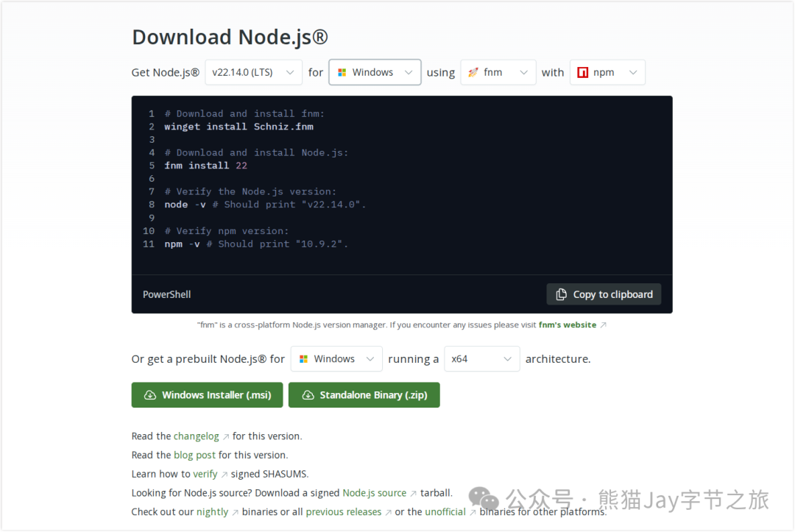Open the verify SHASUMS link
The height and width of the screenshot is (532, 795).
tap(205, 475)
